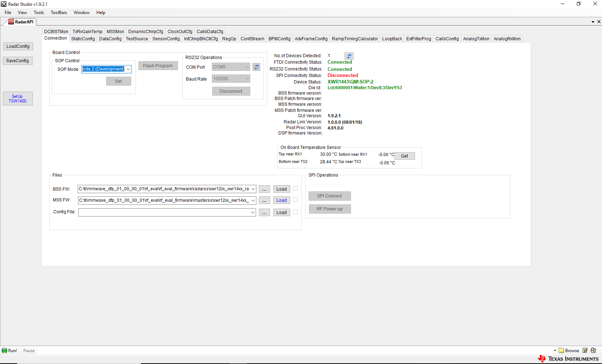Open the Help menu

click(x=101, y=13)
